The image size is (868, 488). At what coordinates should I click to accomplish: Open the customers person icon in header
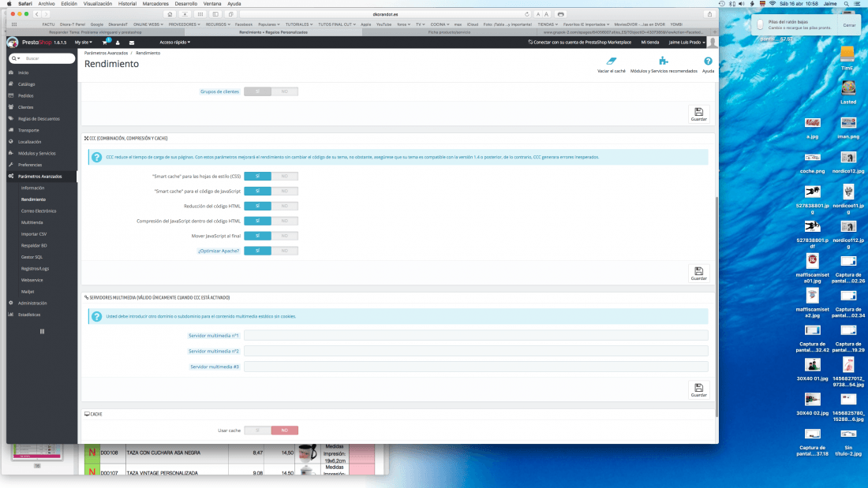[118, 43]
